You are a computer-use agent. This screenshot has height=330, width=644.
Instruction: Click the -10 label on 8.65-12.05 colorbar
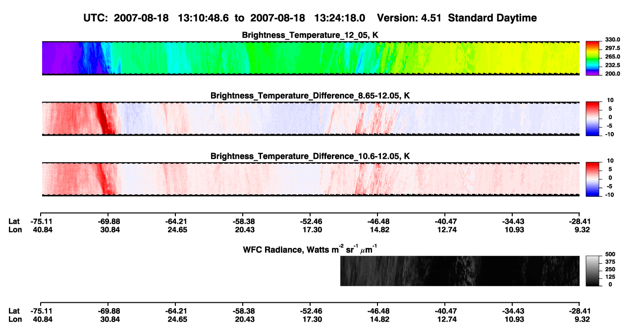click(x=609, y=134)
